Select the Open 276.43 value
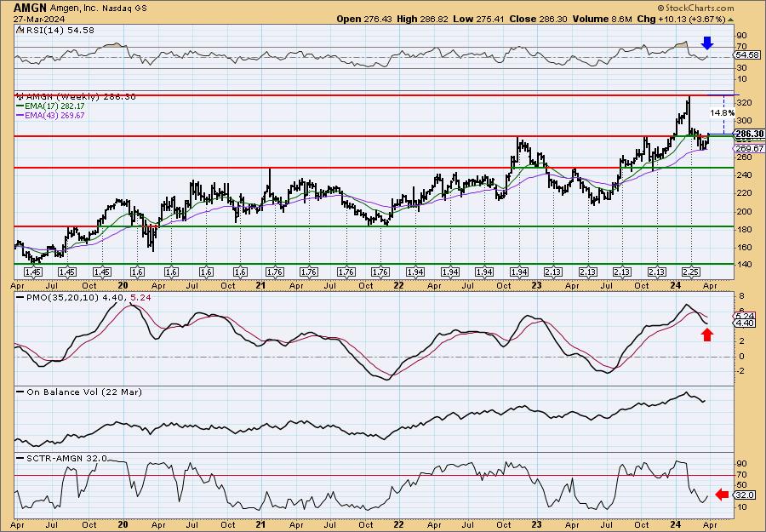 coord(363,19)
